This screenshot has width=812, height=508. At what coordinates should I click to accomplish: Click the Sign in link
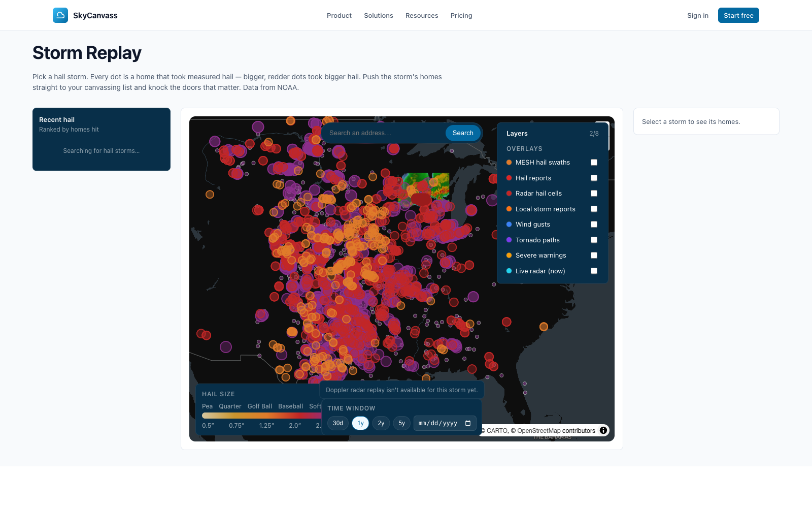[698, 16]
